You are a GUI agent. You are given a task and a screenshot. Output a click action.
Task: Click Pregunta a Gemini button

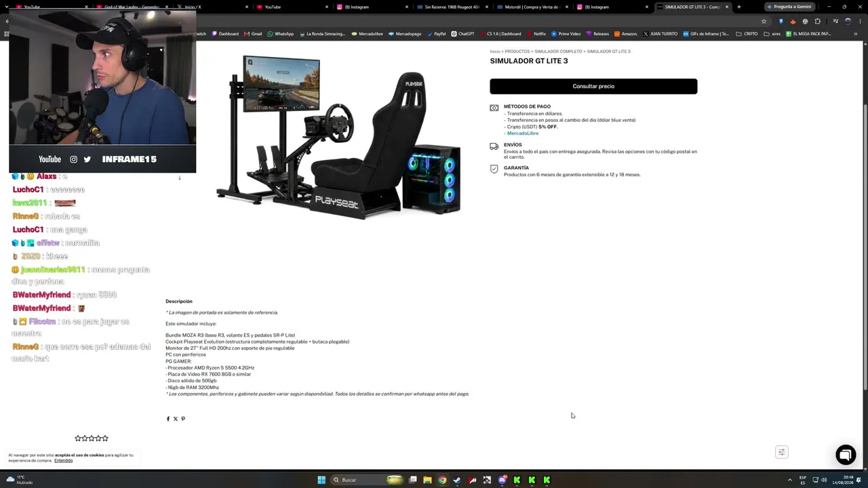pyautogui.click(x=789, y=7)
